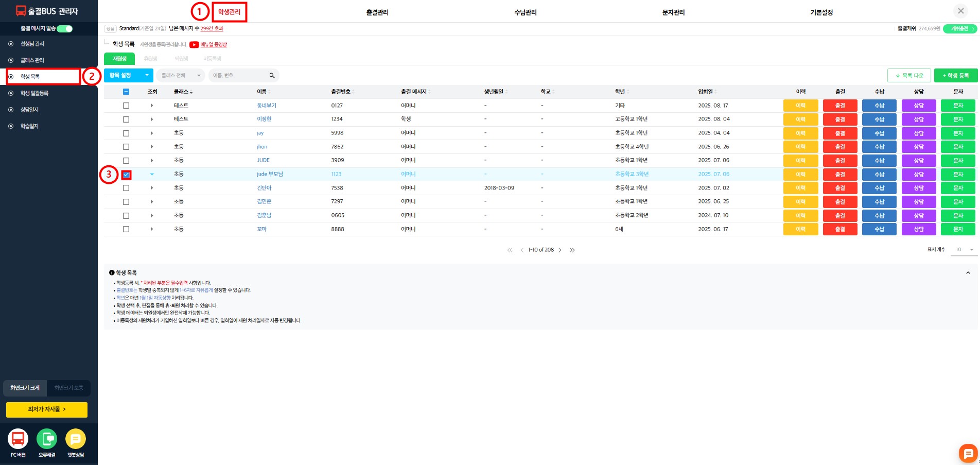Open the 클래스 전체 dropdown
Screen dimensions: 980x465
point(181,76)
